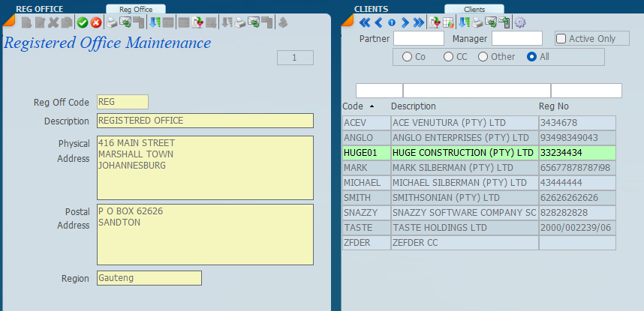
Task: Sort the list by Code column header
Action: 354,106
